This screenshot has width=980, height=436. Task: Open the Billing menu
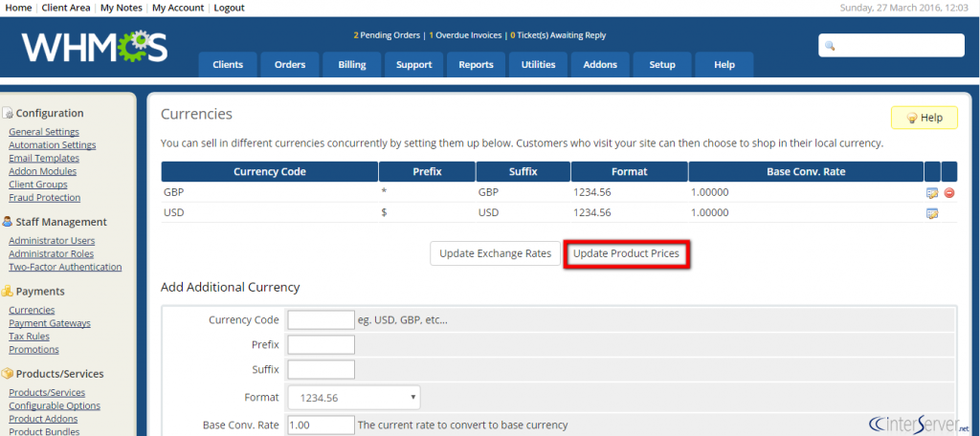click(x=352, y=65)
